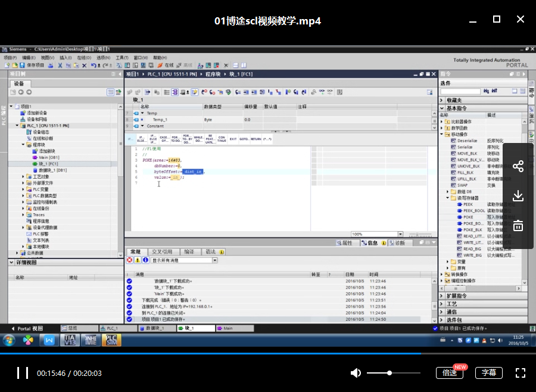The height and width of the screenshot is (392, 536).
Task: Adjust the volume slider knob
Action: (389, 373)
